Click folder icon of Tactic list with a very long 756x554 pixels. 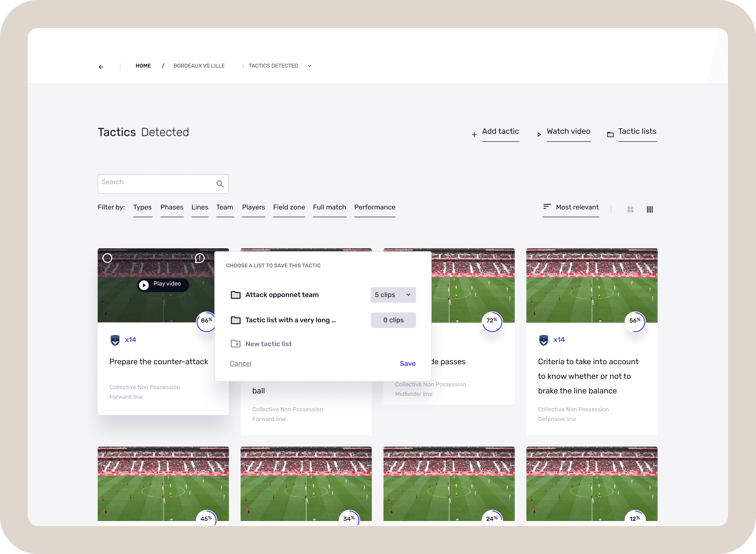(x=236, y=320)
